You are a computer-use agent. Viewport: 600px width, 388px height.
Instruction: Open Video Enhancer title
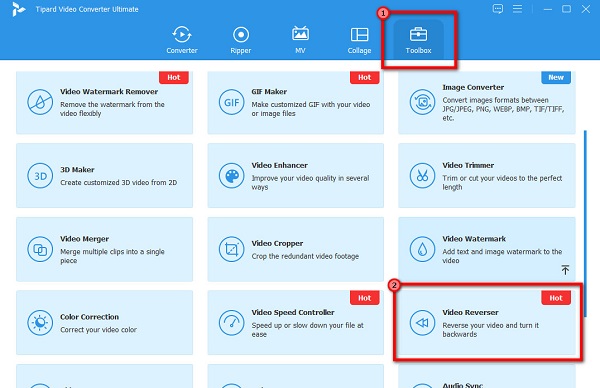pos(279,165)
